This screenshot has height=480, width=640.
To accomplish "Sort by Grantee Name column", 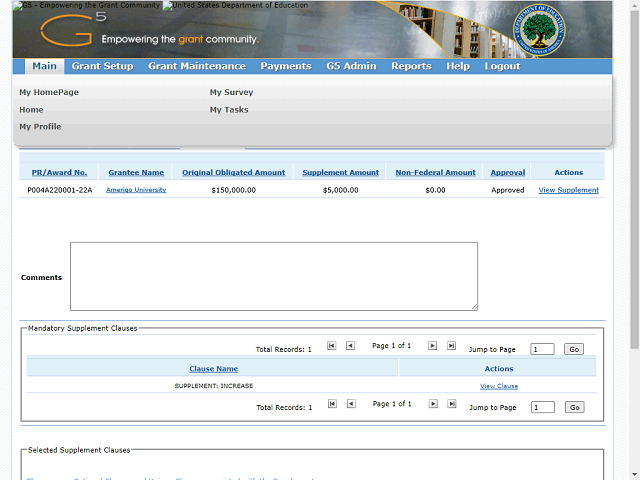I will click(136, 173).
